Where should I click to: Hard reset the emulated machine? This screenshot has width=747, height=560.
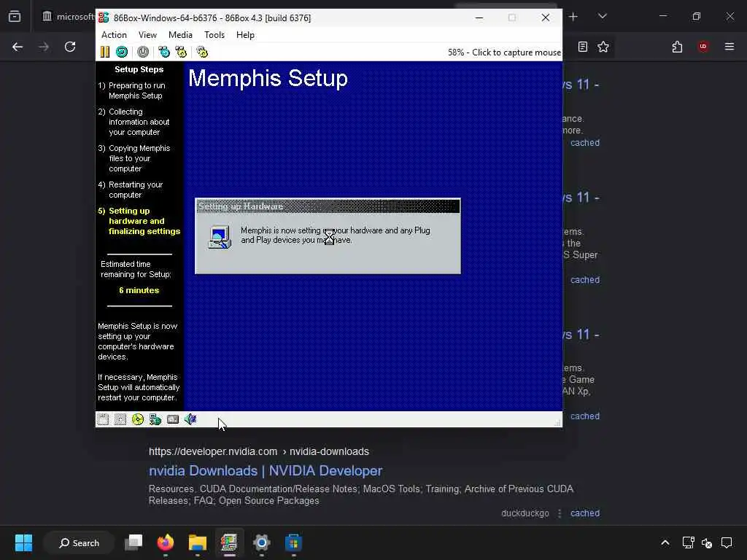coord(122,52)
